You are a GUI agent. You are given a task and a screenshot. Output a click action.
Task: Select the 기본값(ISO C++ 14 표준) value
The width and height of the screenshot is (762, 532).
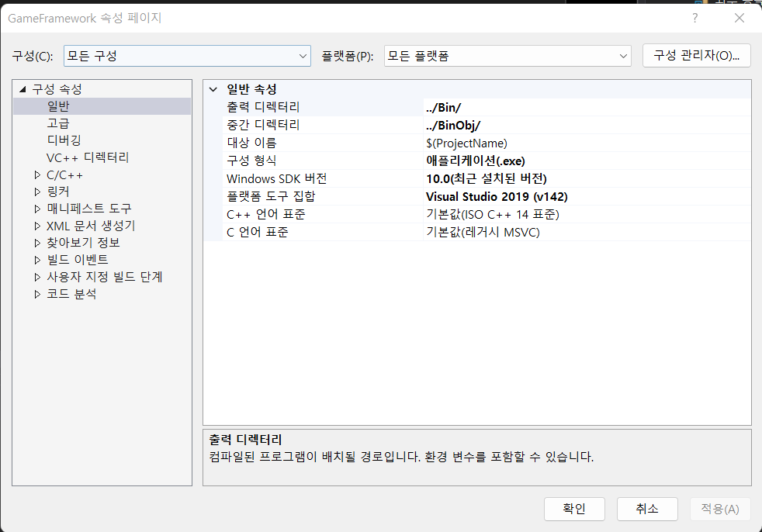587,214
